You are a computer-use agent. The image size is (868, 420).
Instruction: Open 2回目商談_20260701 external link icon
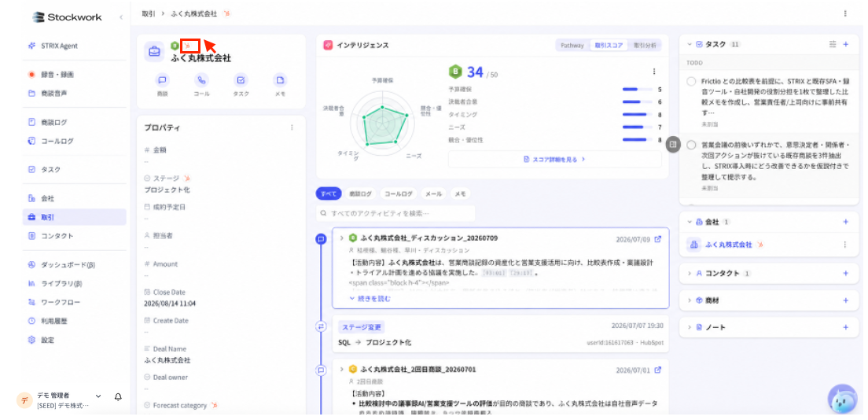point(657,370)
